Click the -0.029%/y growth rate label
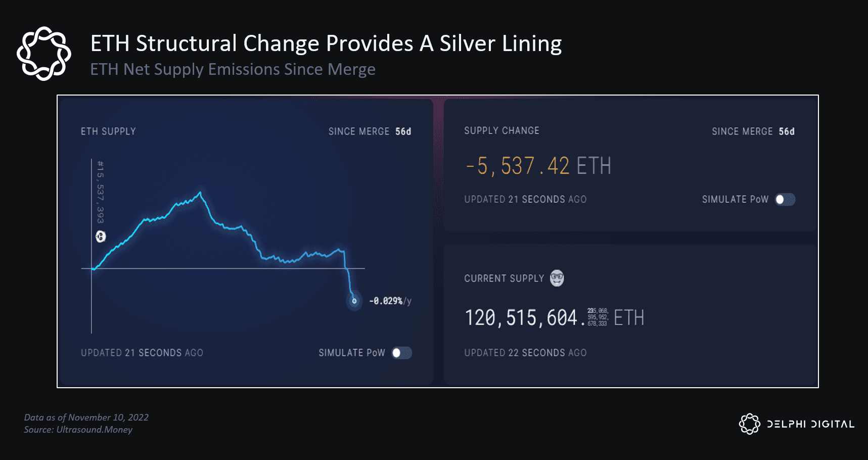The height and width of the screenshot is (460, 868). (x=390, y=301)
